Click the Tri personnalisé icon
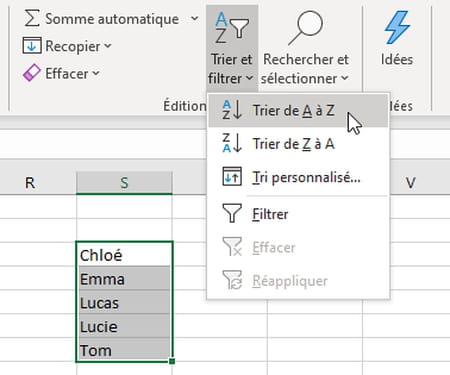The image size is (450, 375). tap(232, 177)
